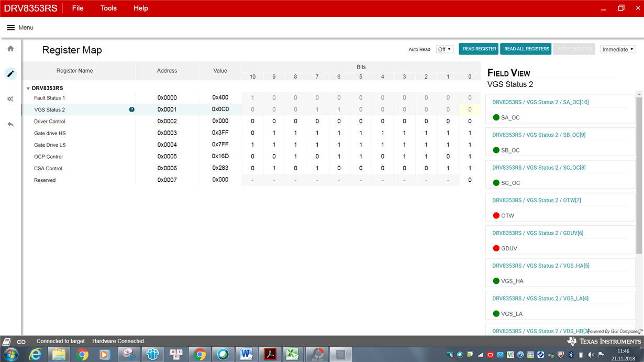The image size is (644, 362).
Task: Open Adobe Acrobat from the taskbar
Action: (x=270, y=355)
